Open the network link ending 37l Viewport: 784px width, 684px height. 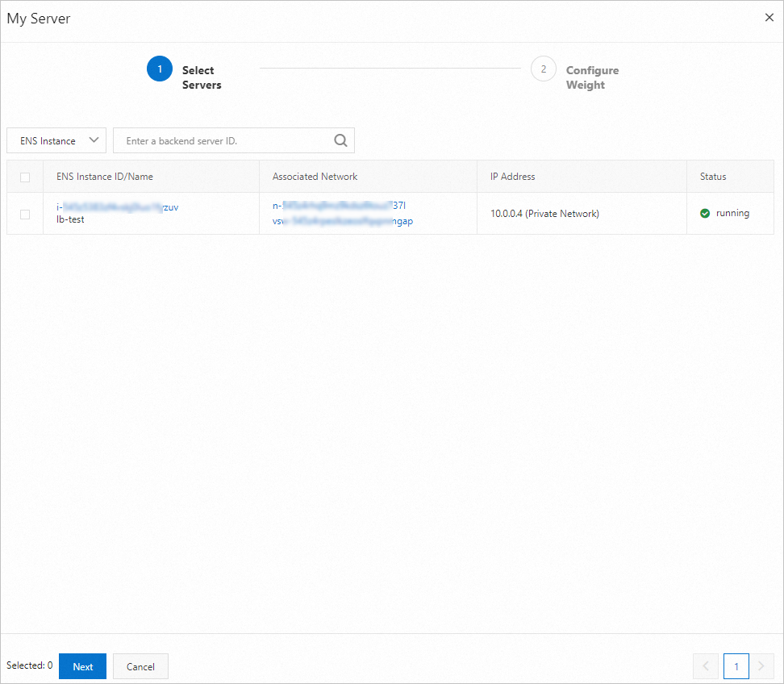[339, 206]
